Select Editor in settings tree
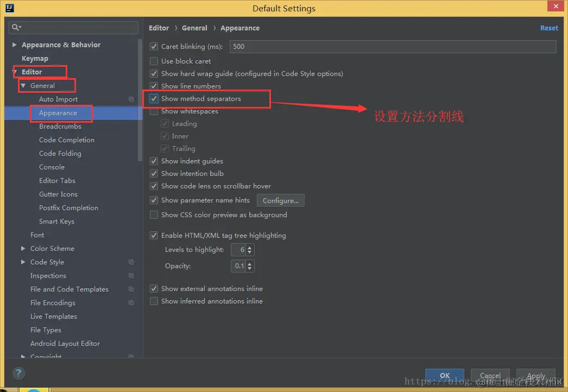This screenshot has height=392, width=568. (x=32, y=72)
